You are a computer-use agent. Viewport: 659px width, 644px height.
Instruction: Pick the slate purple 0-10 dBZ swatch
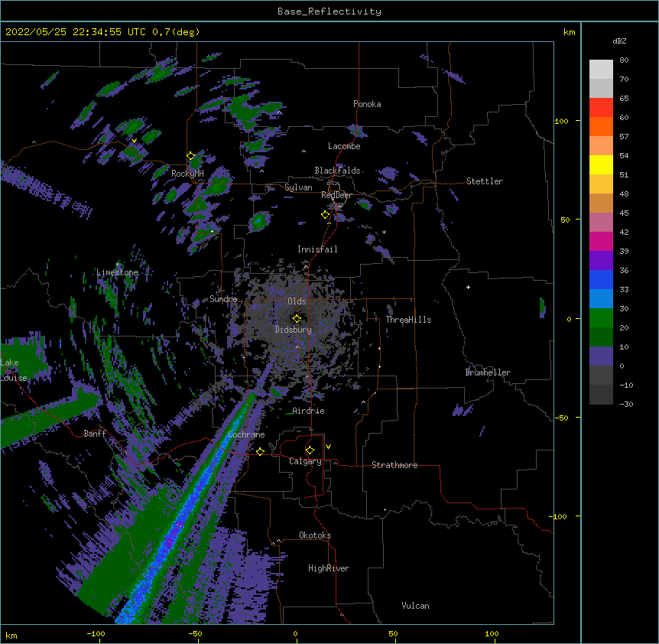click(601, 356)
